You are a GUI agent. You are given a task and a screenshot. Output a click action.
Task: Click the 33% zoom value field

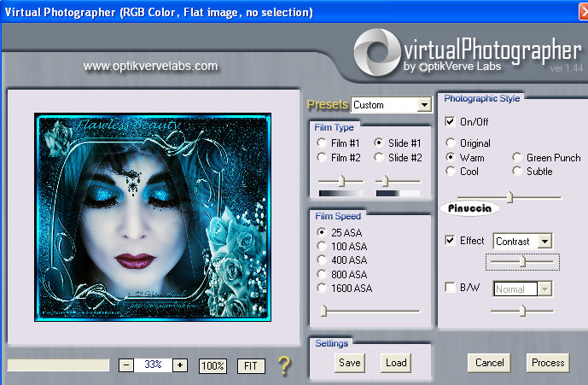pos(153,365)
